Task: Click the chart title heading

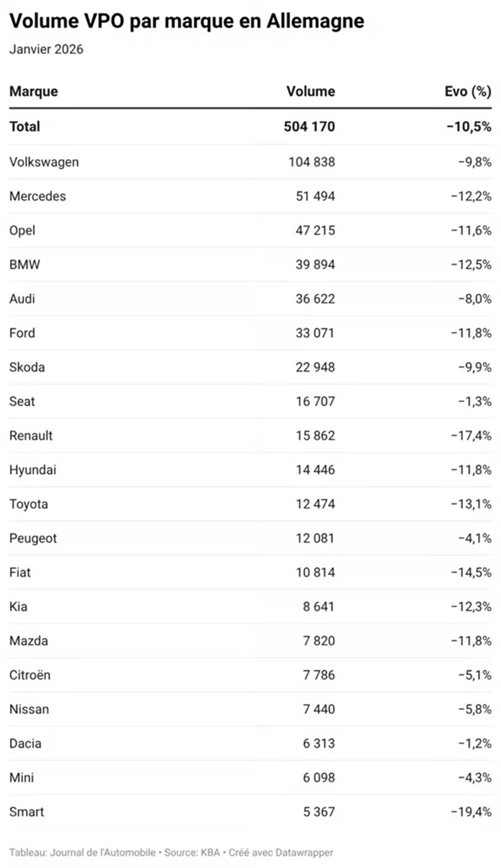Action: [187, 21]
